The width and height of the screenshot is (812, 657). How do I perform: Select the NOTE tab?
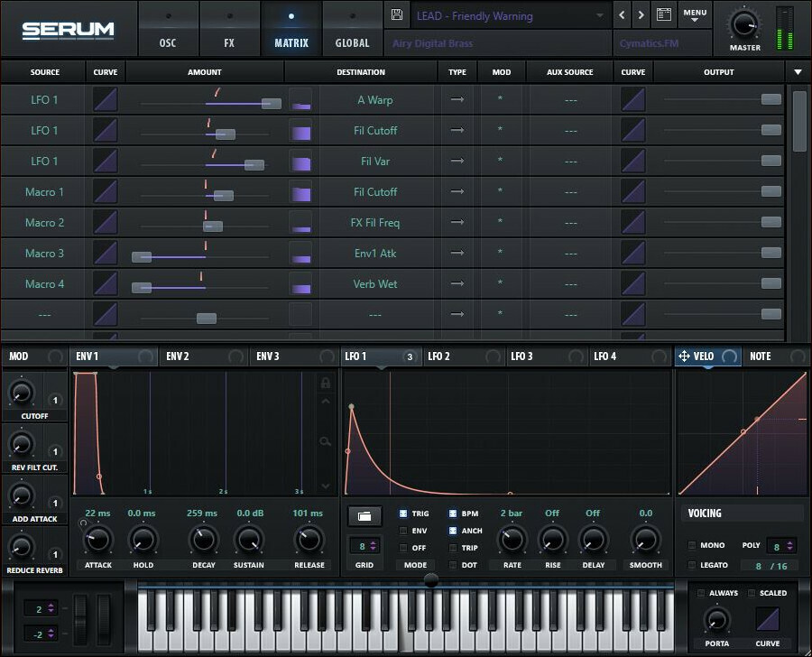(776, 356)
